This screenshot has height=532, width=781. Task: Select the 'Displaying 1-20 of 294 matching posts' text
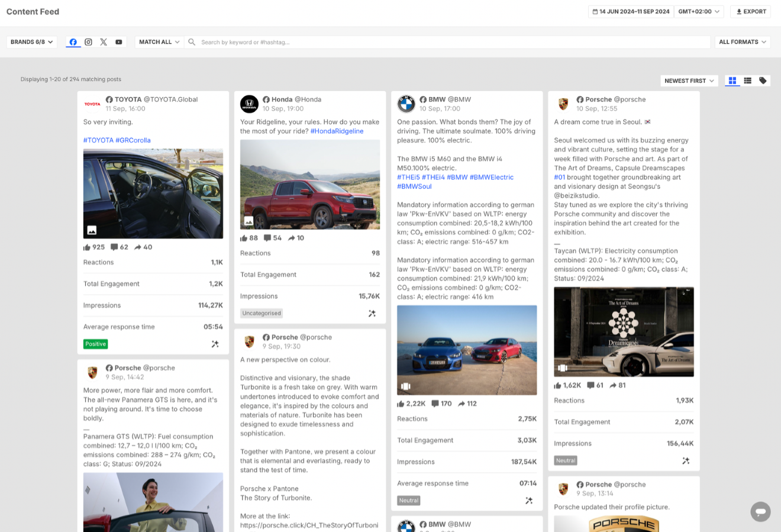71,79
